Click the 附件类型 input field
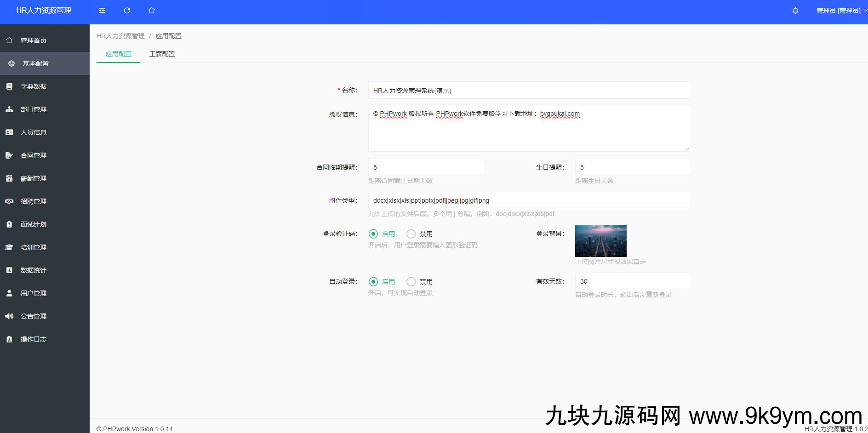The width and height of the screenshot is (868, 433). pyautogui.click(x=529, y=200)
